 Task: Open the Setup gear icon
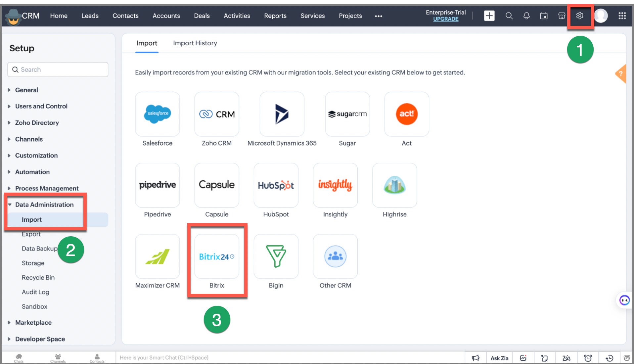coord(579,16)
